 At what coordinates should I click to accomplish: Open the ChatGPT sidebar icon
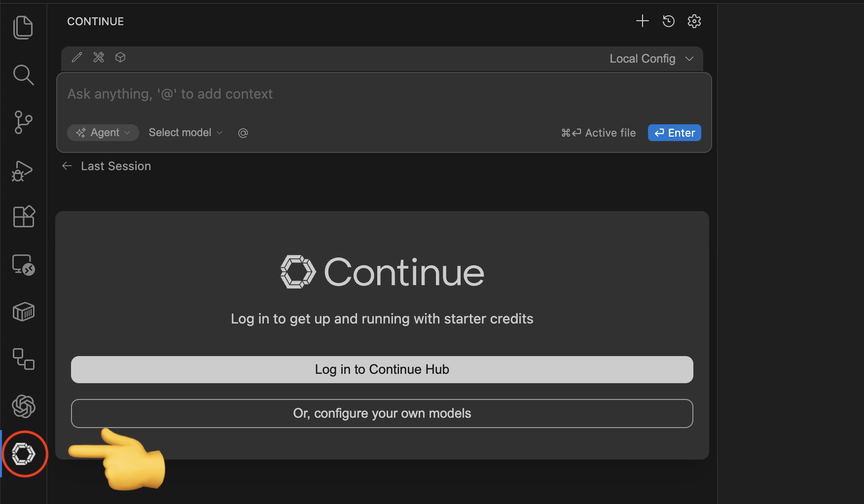point(23,406)
